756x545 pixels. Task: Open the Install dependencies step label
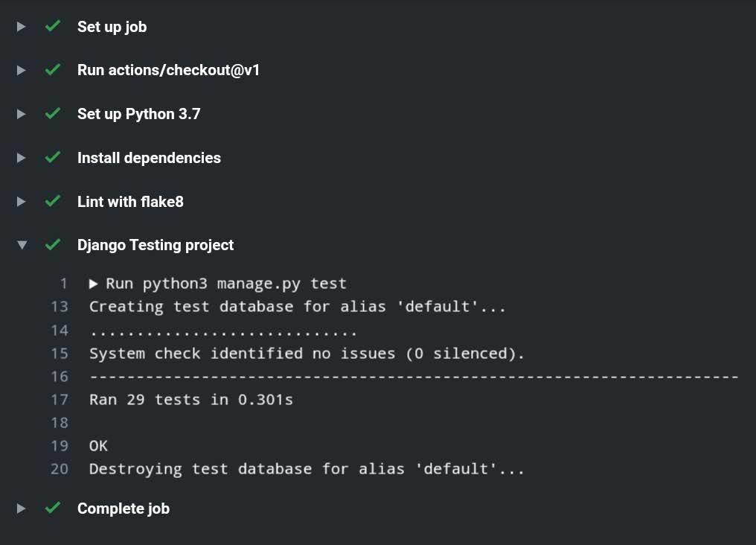pos(149,158)
